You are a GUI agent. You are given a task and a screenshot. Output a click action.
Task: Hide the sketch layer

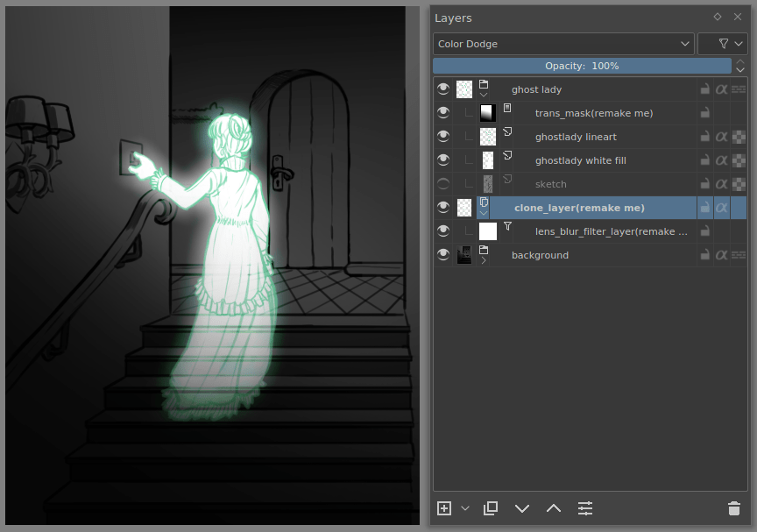(x=443, y=183)
